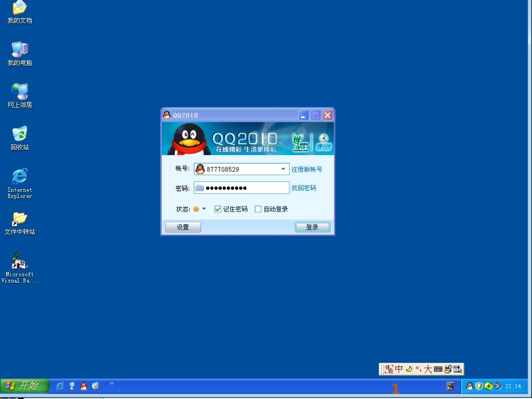532x399 pixels.
Task: Open the 开始 Start menu
Action: [x=25, y=386]
